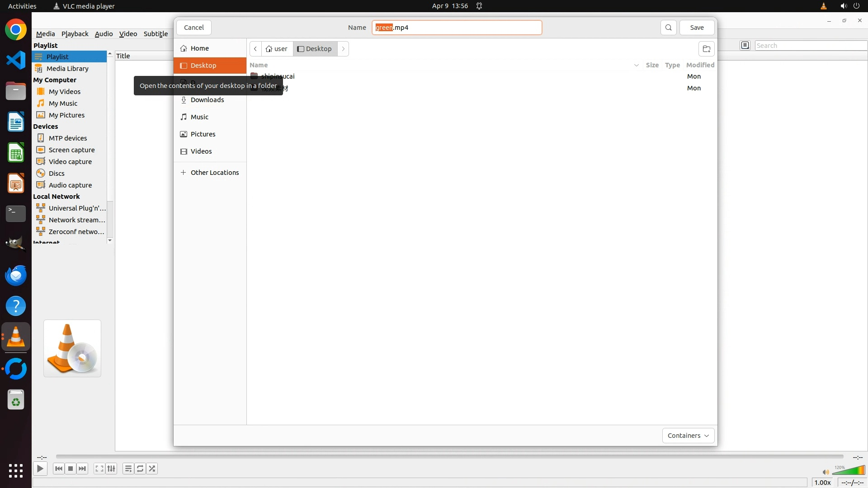868x488 pixels.
Task: Toggle fullscreen video button
Action: tap(99, 469)
